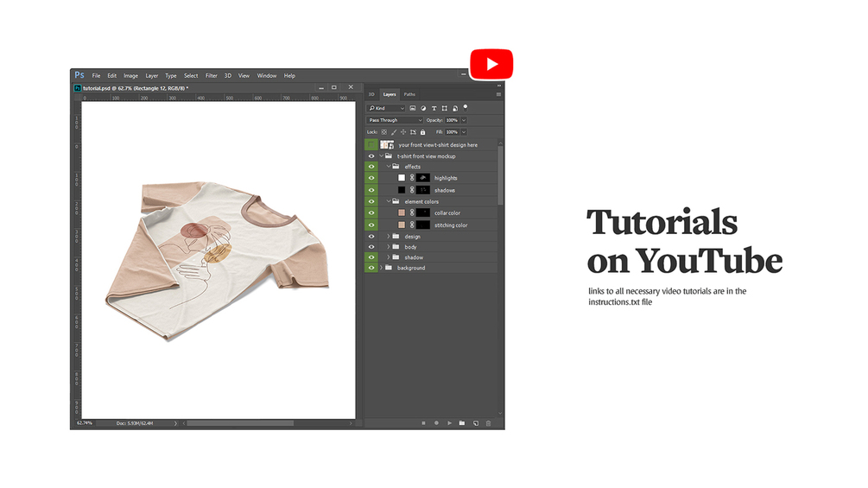Collapse the element colors group
The width and height of the screenshot is (868, 488).
(x=388, y=201)
